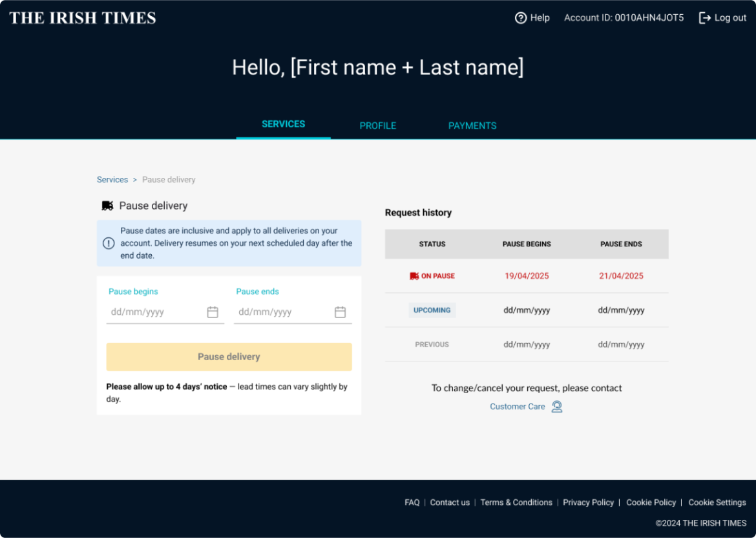
Task: Open calendar picker for Pause begins
Action: tap(213, 312)
